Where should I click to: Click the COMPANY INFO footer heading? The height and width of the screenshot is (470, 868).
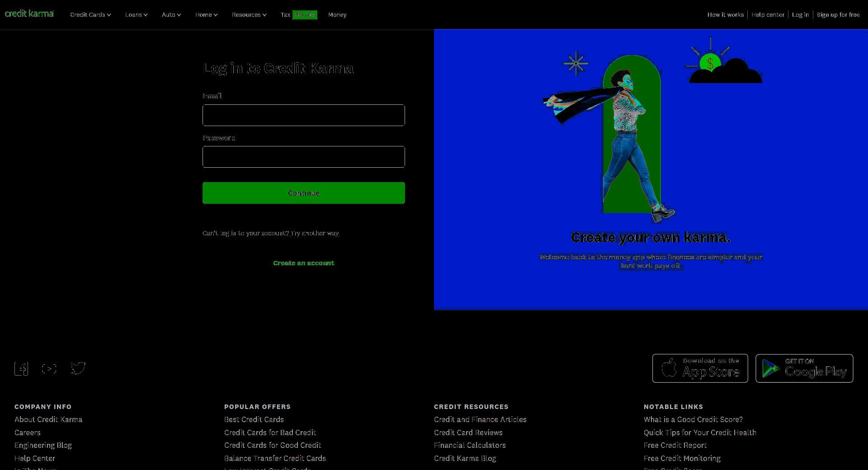tap(43, 407)
